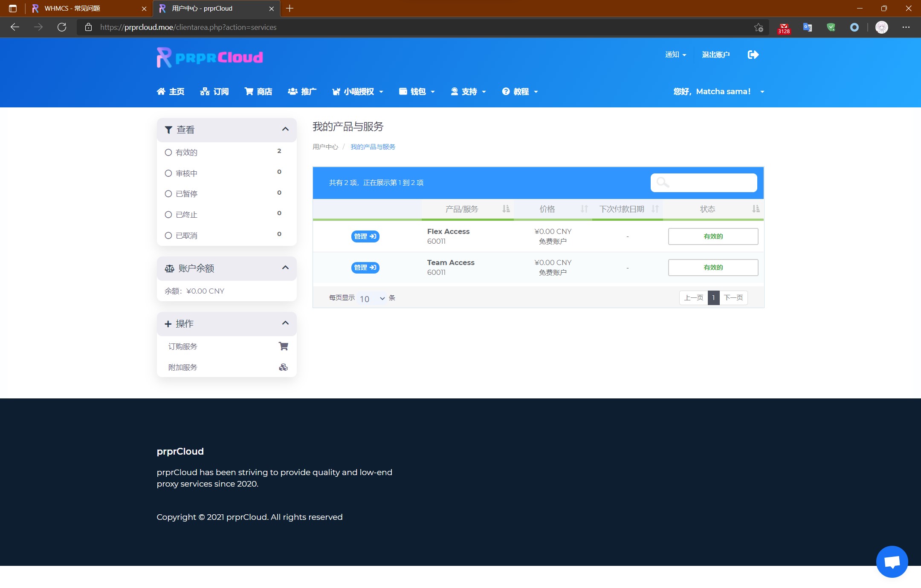Select the 有效的 filter radio
The width and height of the screenshot is (921, 588).
click(x=168, y=152)
